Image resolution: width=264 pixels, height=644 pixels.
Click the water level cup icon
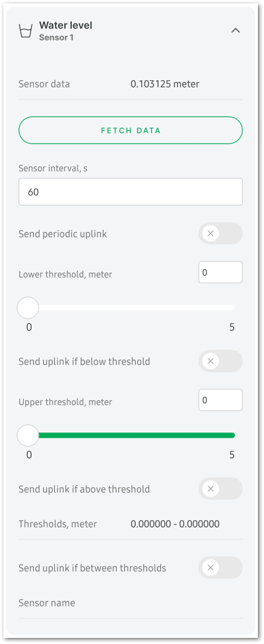(26, 31)
